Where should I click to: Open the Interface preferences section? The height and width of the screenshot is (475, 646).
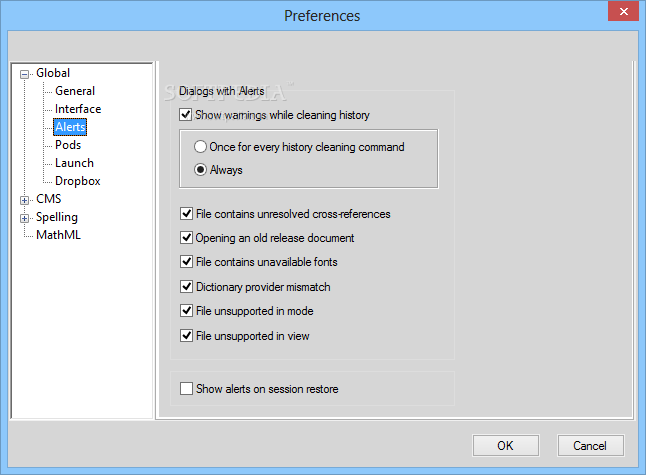tap(78, 109)
